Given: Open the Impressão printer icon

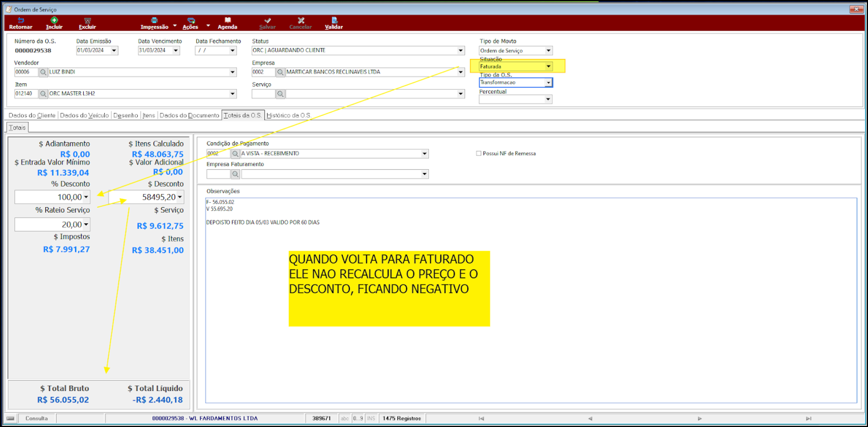Looking at the screenshot, I should (x=154, y=20).
